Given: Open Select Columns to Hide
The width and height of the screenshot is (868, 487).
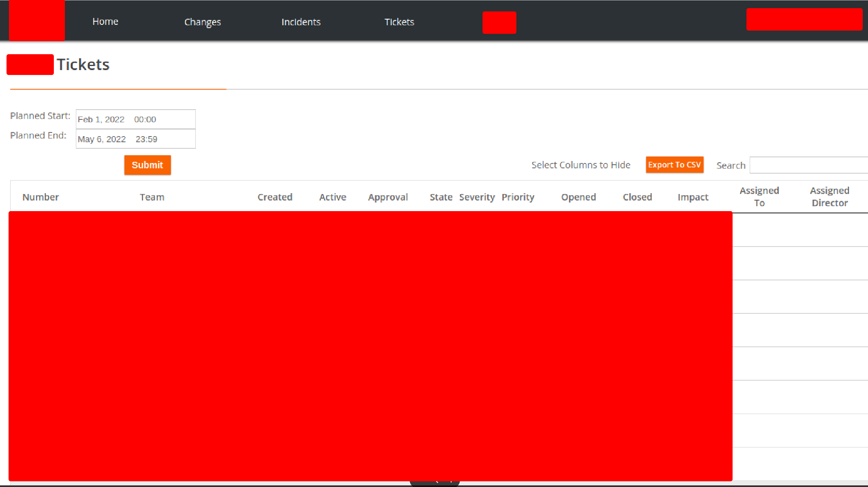Looking at the screenshot, I should point(580,165).
